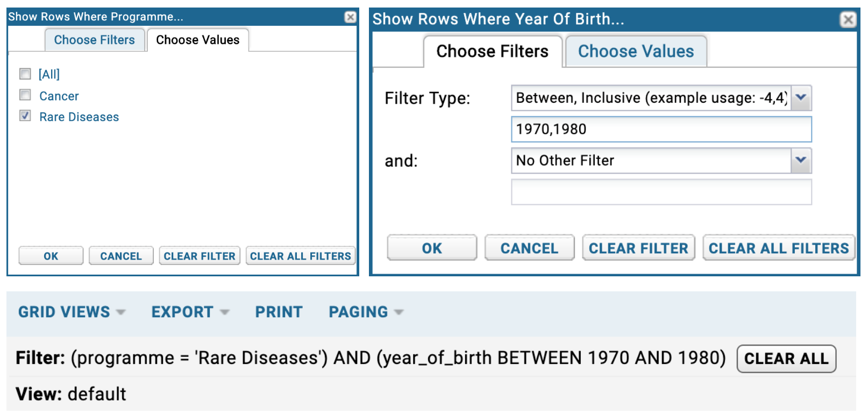Click Print in the grid toolbar
Image resolution: width=868 pixels, height=415 pixels.
pos(279,312)
